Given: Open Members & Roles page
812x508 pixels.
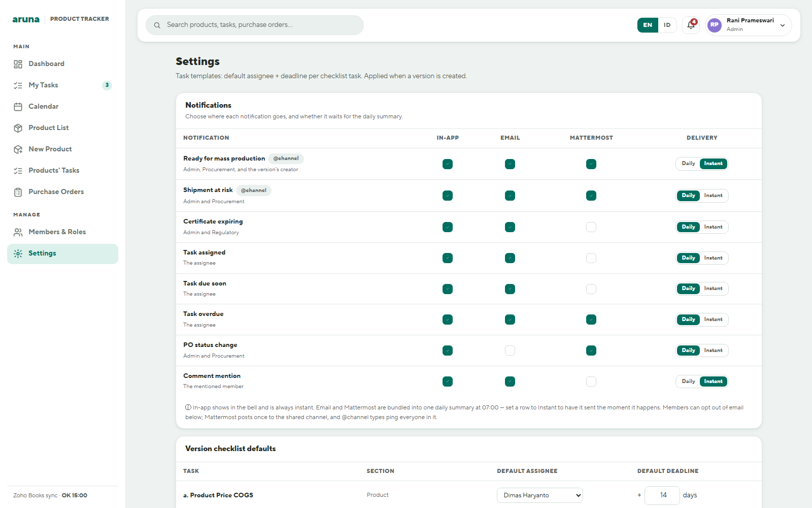Looking at the screenshot, I should (x=62, y=232).
